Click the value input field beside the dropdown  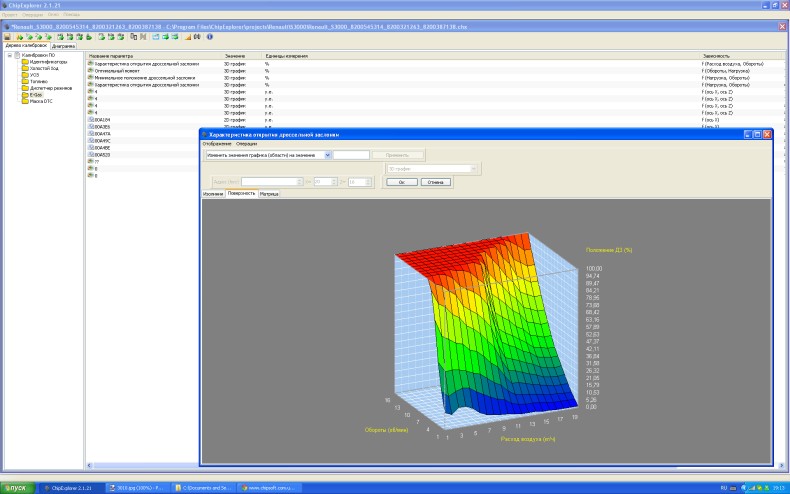point(351,155)
